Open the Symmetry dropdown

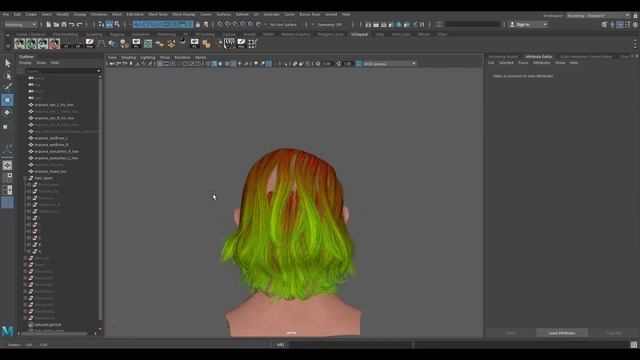point(331,25)
